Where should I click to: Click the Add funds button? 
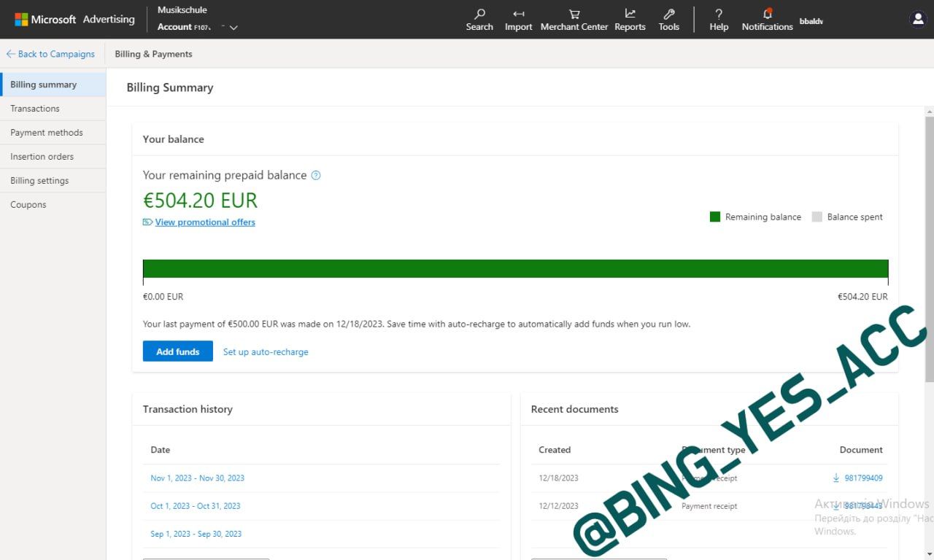tap(177, 351)
